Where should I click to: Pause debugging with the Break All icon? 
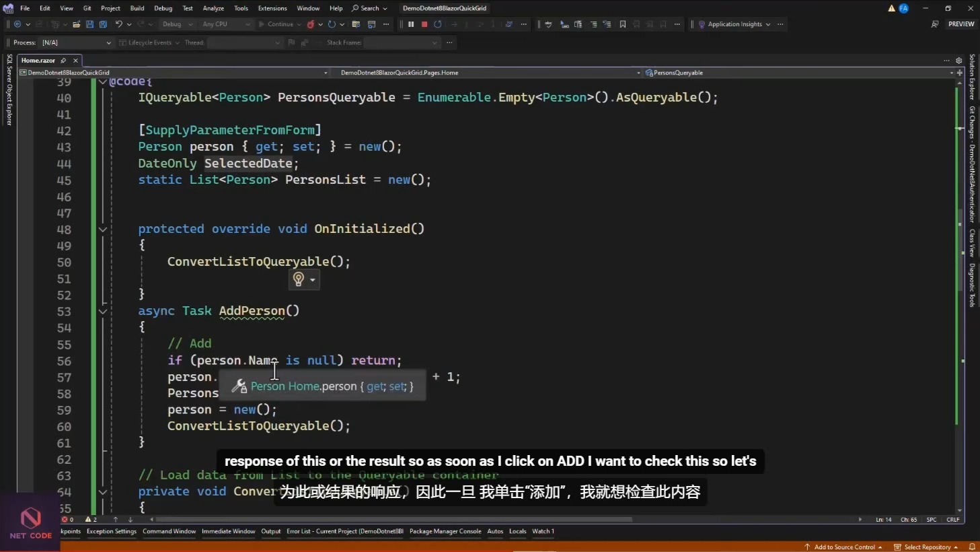(411, 24)
